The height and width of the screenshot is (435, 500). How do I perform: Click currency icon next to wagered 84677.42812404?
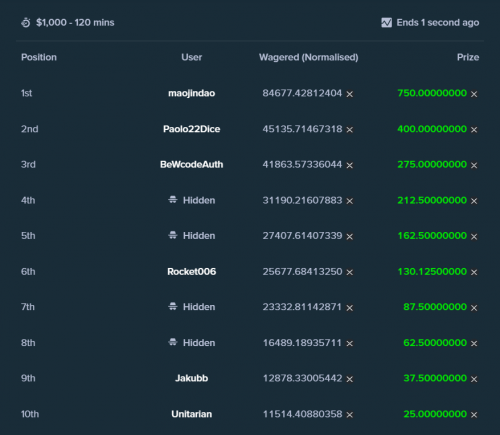pyautogui.click(x=349, y=94)
